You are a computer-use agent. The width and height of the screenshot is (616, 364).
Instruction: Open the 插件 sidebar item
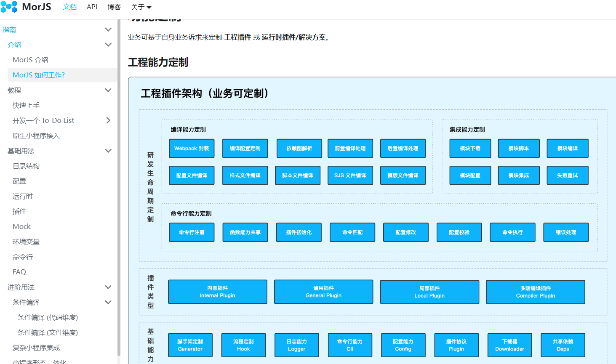coord(19,211)
